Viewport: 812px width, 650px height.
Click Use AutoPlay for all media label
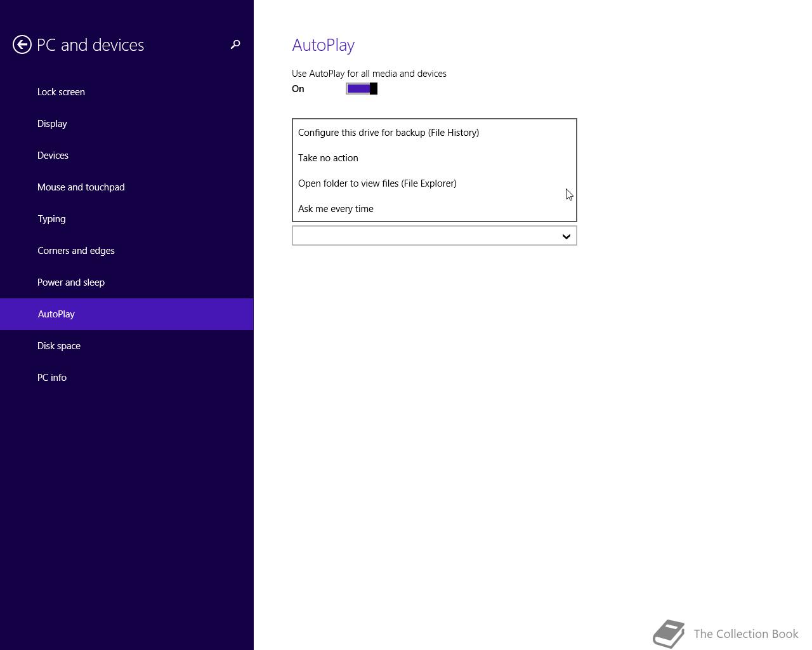[369, 74]
